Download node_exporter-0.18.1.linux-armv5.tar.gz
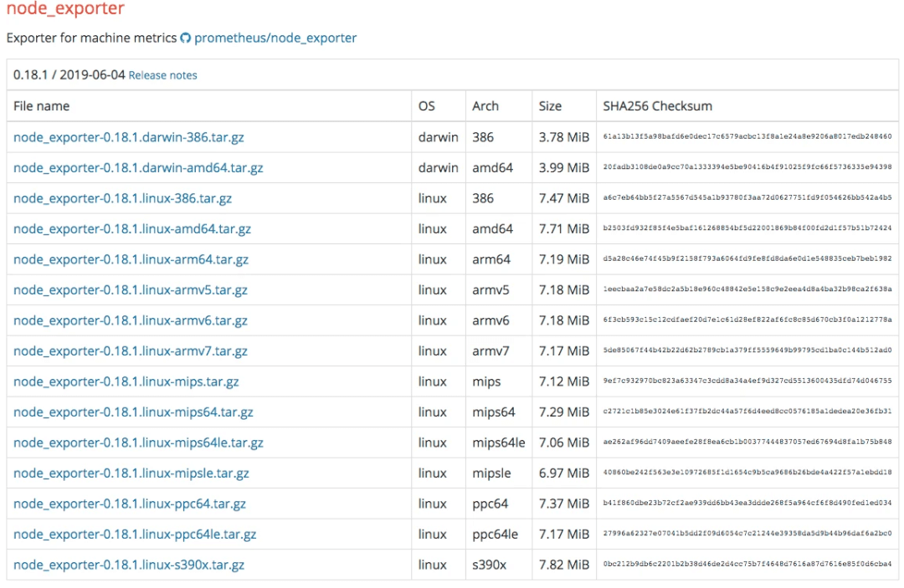 pyautogui.click(x=131, y=290)
